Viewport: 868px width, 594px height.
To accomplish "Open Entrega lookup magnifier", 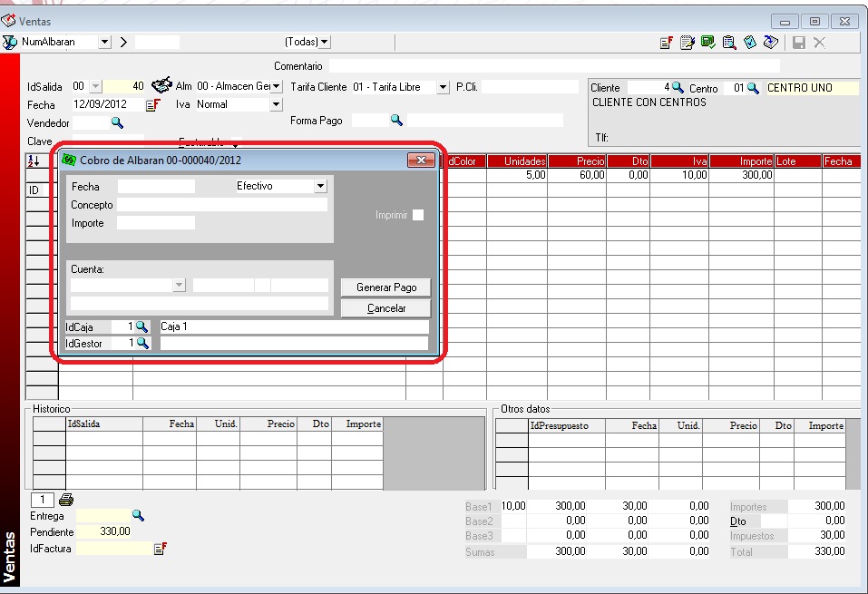I will tap(138, 515).
